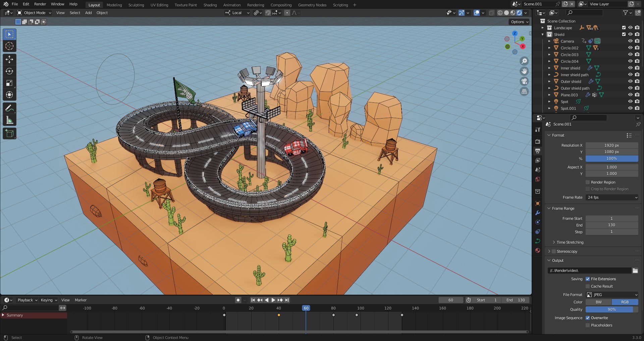Image resolution: width=644 pixels, height=341 pixels.
Task: Open the Frame Rate dropdown
Action: point(612,197)
